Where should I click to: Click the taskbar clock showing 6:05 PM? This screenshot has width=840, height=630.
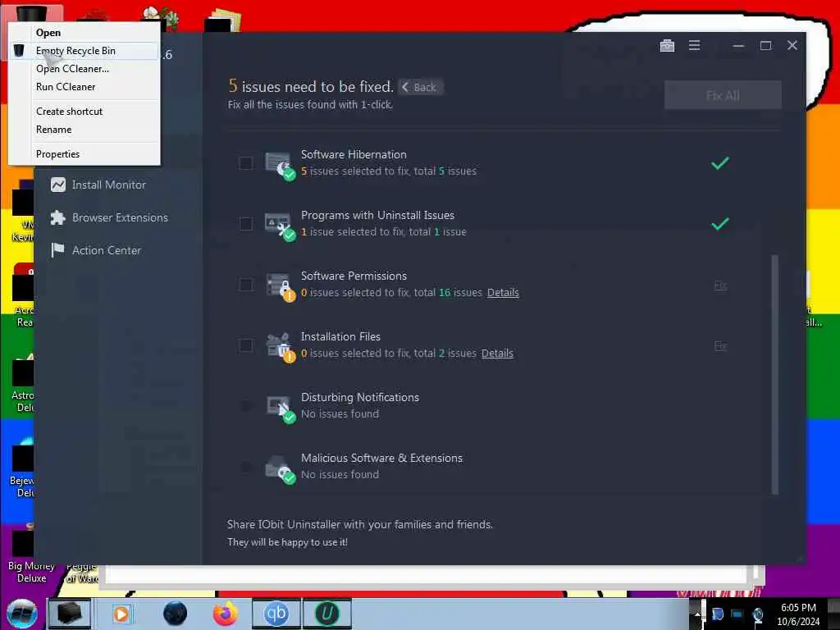click(798, 614)
